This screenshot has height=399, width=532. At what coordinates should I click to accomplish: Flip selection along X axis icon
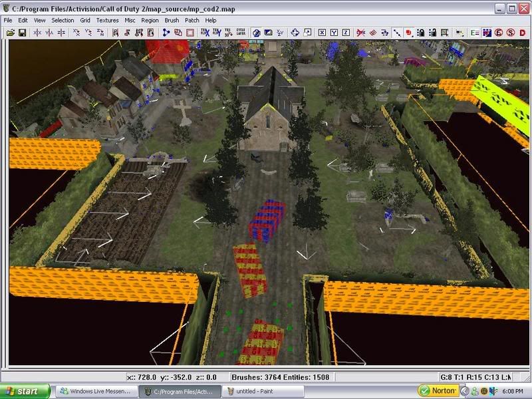click(38, 32)
